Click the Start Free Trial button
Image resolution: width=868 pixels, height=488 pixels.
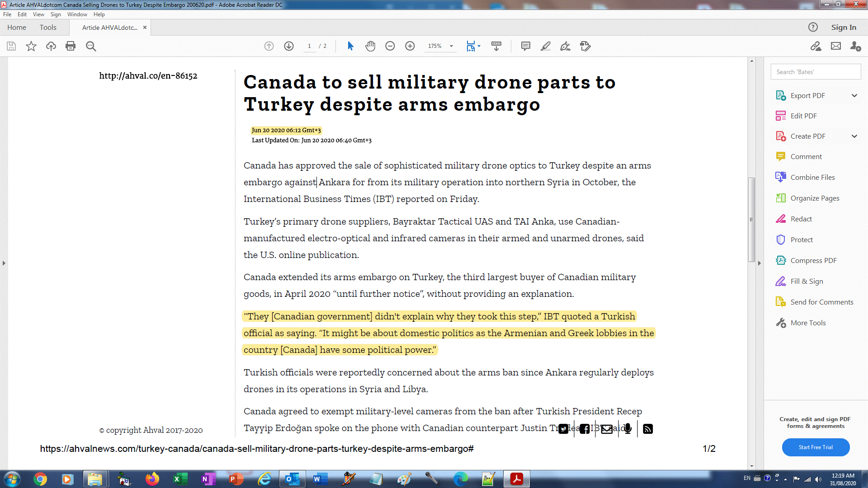click(816, 447)
